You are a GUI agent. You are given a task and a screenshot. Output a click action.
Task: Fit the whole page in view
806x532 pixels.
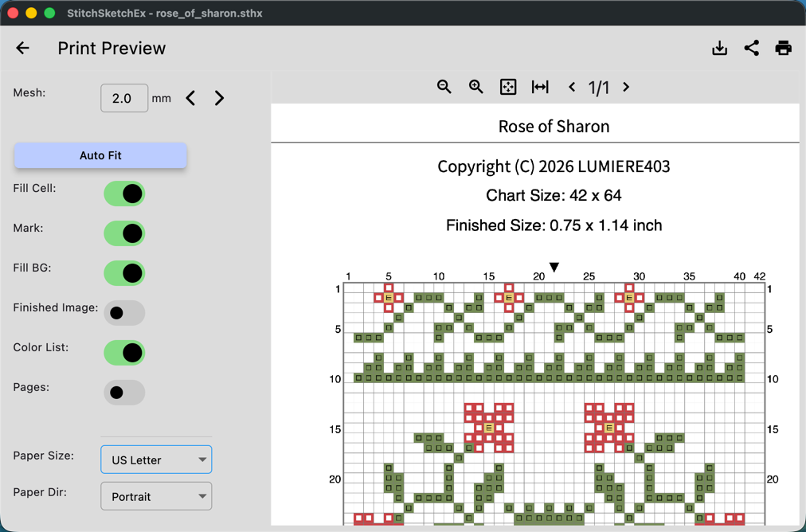508,87
